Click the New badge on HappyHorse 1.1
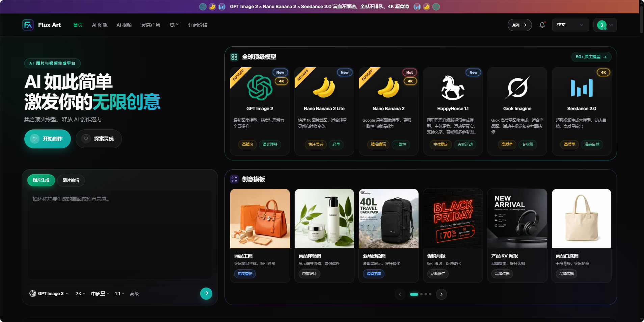Viewport: 644px width, 322px height. click(474, 72)
